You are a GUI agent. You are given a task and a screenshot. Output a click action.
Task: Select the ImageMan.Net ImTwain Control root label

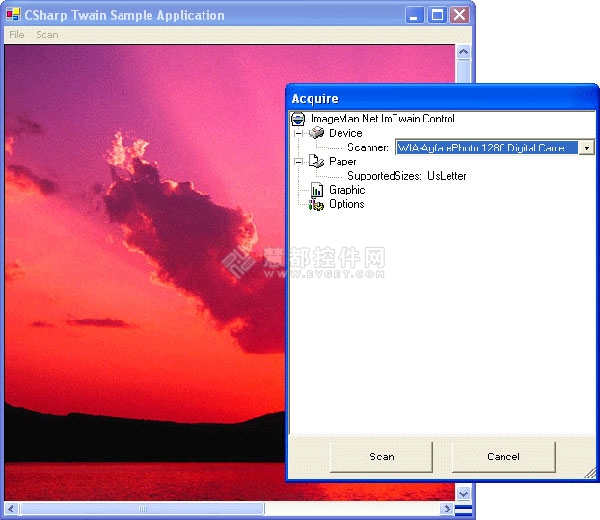coord(383,119)
